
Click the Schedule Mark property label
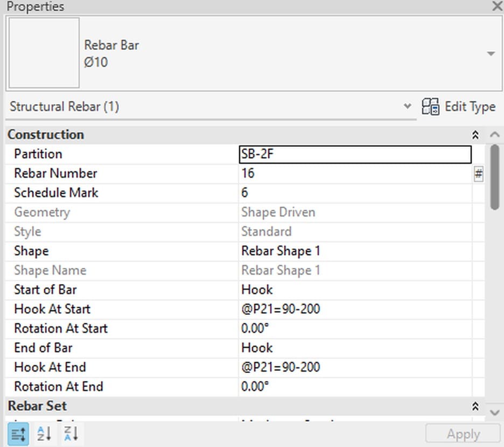tap(56, 193)
